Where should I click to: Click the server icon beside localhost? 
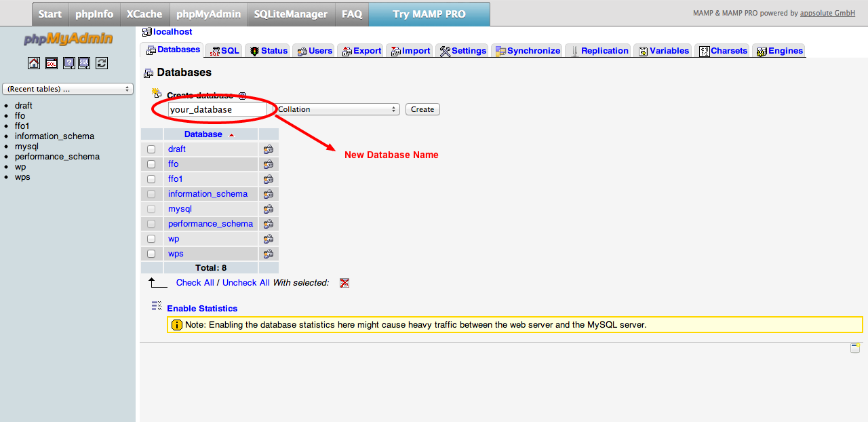coord(147,32)
